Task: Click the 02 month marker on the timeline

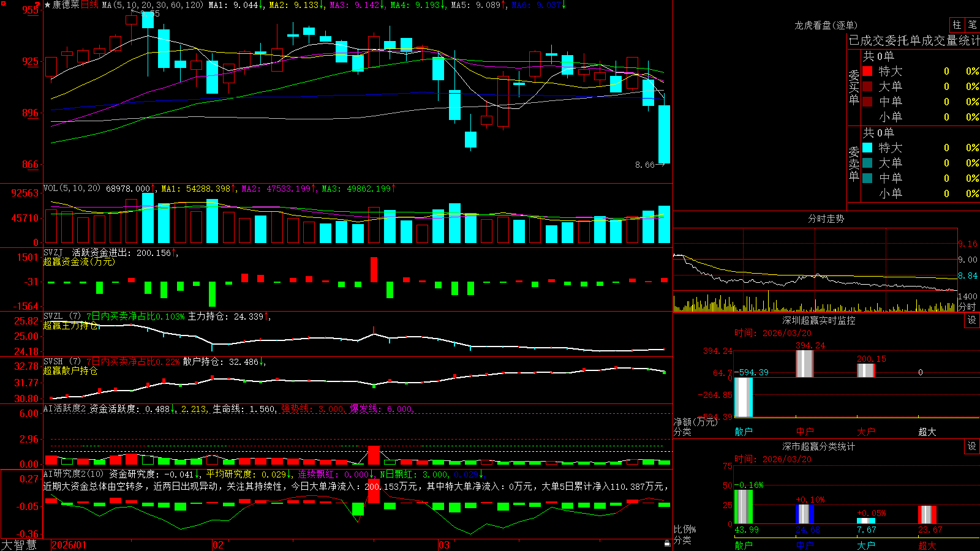Action: pos(218,545)
